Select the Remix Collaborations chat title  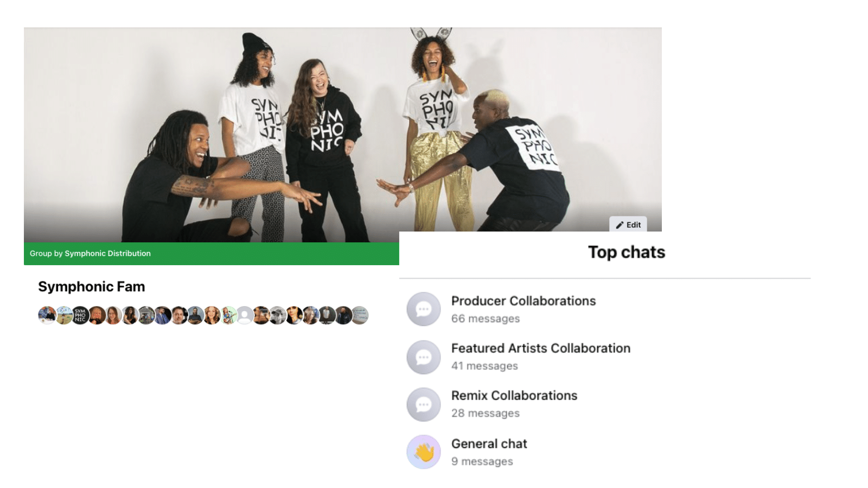pos(514,395)
